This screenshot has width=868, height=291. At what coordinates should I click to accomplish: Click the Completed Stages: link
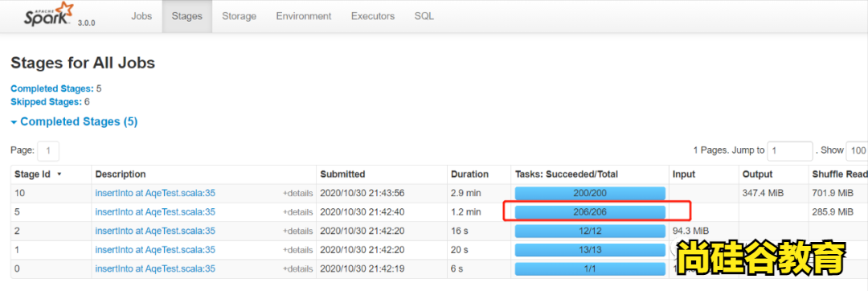click(x=52, y=88)
